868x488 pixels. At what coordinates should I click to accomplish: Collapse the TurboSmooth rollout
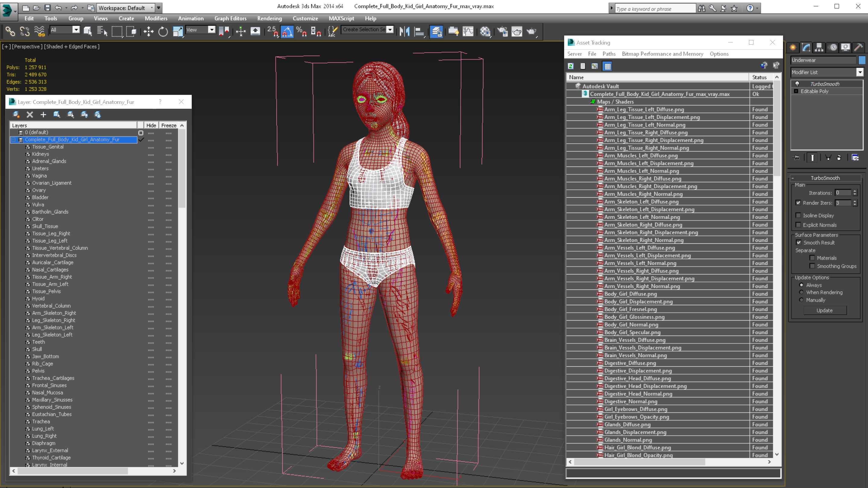[x=793, y=178]
